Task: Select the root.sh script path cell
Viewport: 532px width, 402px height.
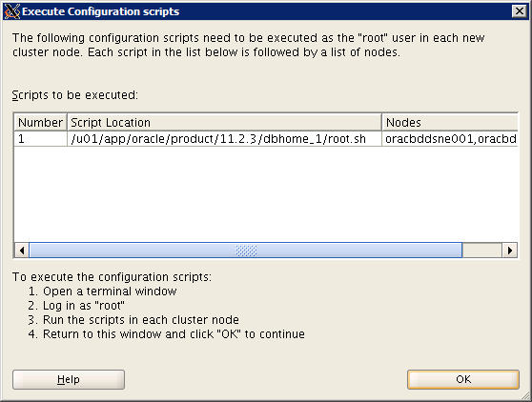Action: point(224,139)
